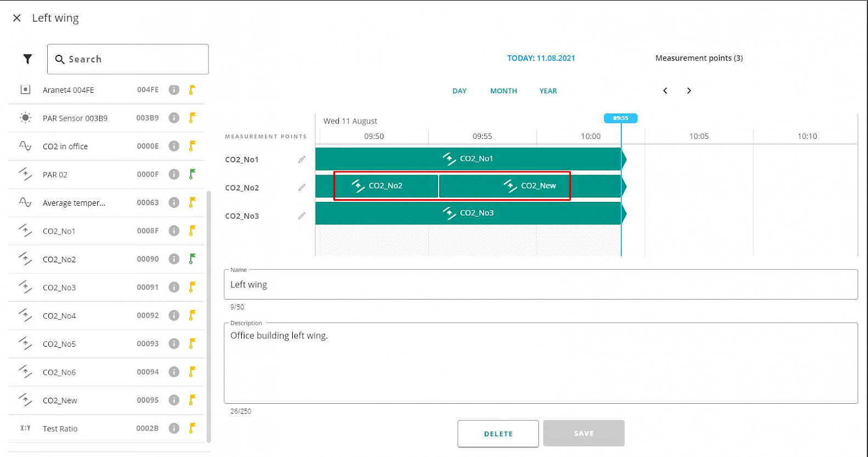The width and height of the screenshot is (868, 457).
Task: Switch timeline to MONTH view
Action: [503, 91]
